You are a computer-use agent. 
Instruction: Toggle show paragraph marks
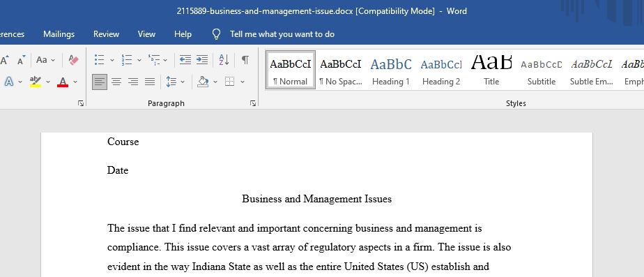click(245, 60)
